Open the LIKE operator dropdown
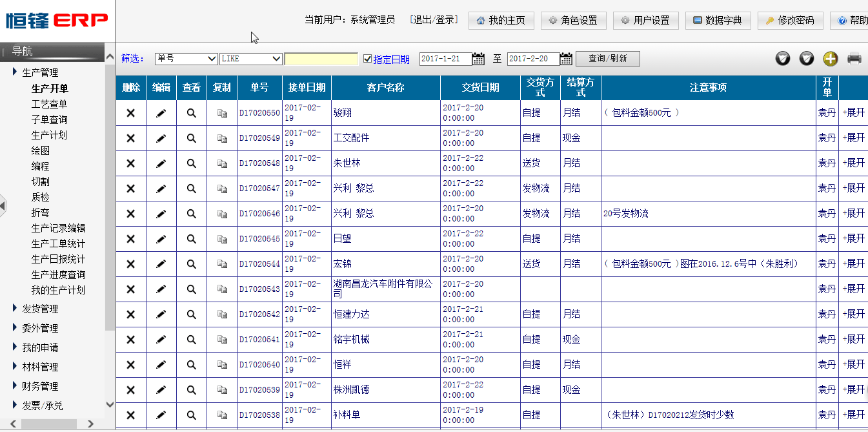Viewport: 868px width, 432px height. coord(251,59)
